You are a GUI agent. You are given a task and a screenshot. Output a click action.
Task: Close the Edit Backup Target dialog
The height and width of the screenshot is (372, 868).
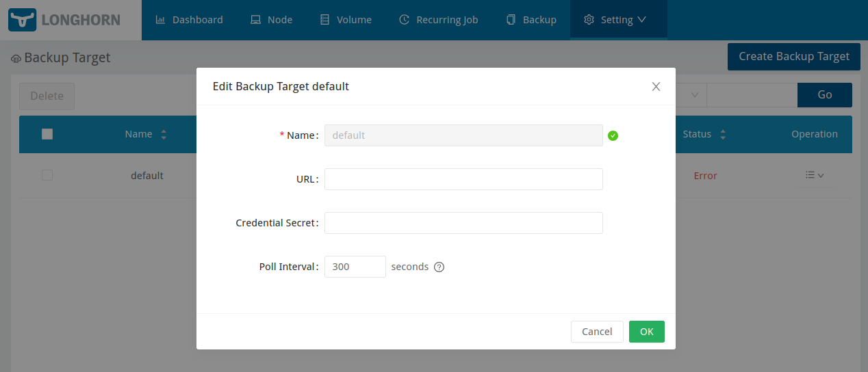(656, 86)
